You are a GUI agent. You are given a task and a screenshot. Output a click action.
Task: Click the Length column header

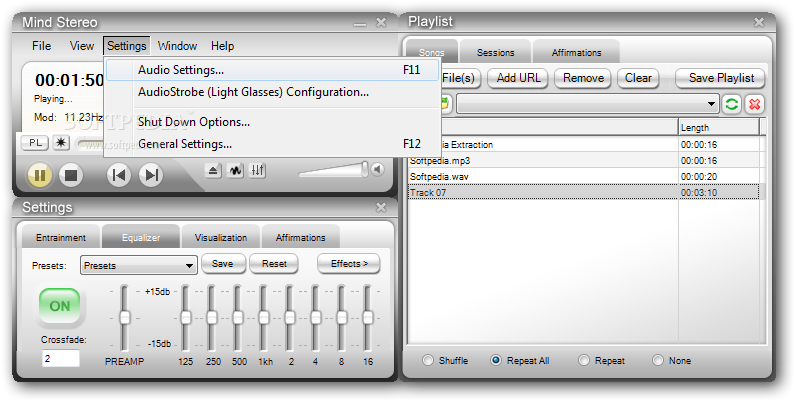point(719,128)
